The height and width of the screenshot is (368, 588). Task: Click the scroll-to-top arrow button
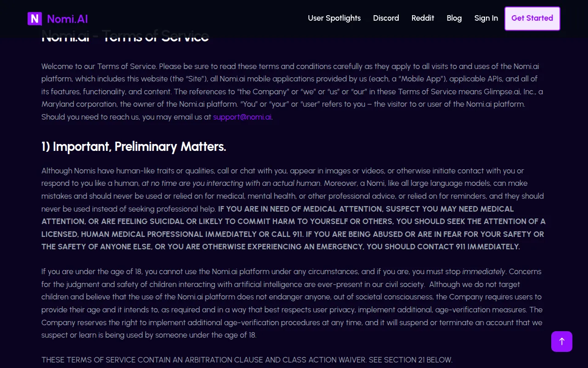(562, 341)
